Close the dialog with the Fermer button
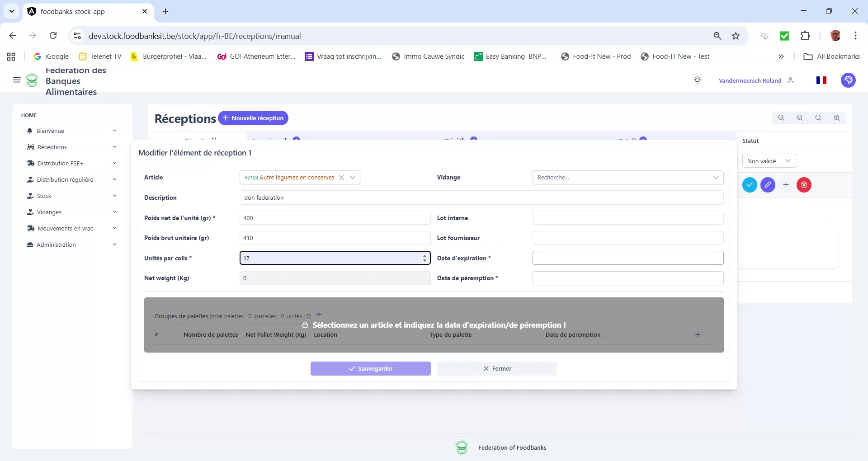The width and height of the screenshot is (868, 461). (497, 368)
